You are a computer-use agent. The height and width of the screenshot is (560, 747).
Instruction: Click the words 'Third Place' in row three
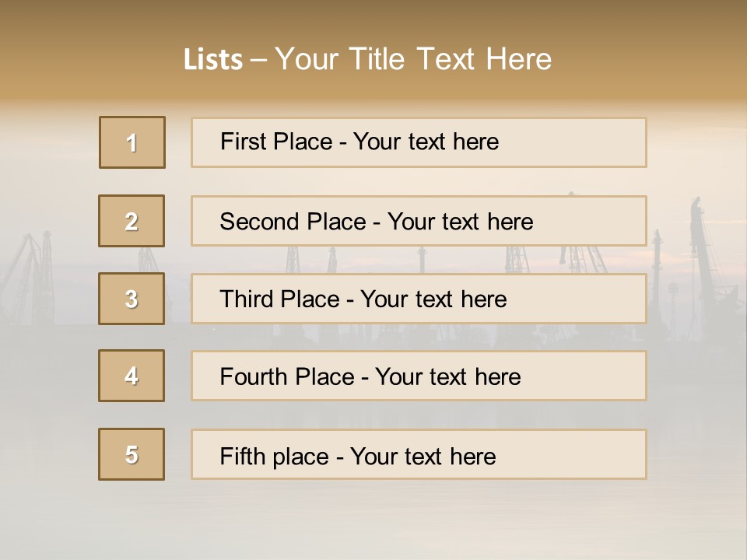tap(279, 299)
